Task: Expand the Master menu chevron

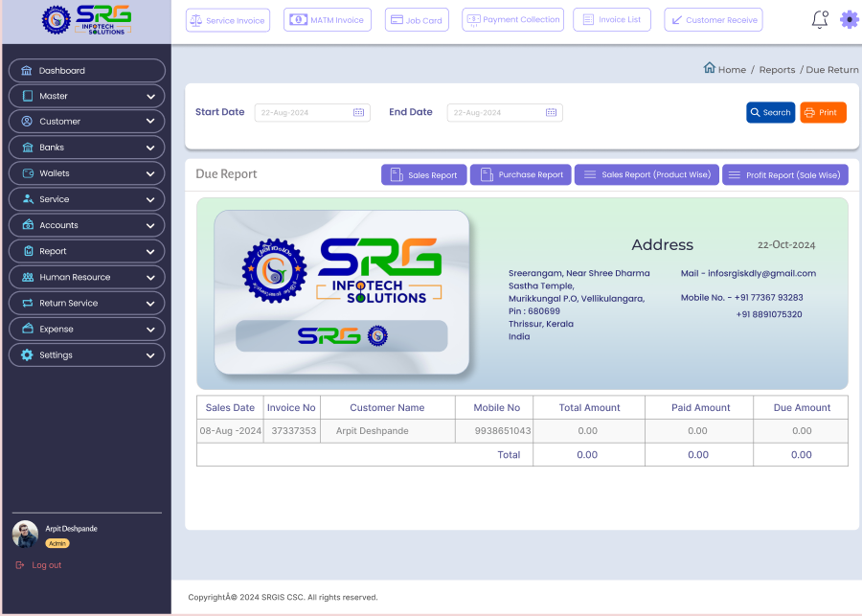Action: [x=150, y=97]
